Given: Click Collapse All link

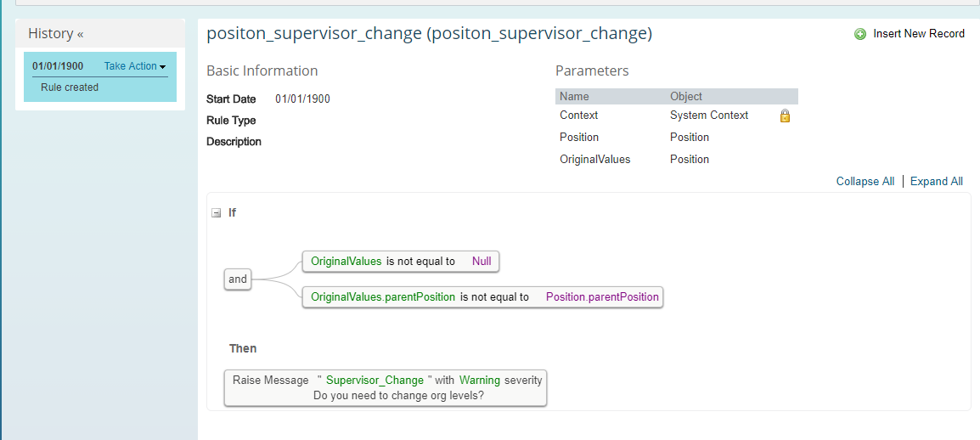Looking at the screenshot, I should coord(865,181).
